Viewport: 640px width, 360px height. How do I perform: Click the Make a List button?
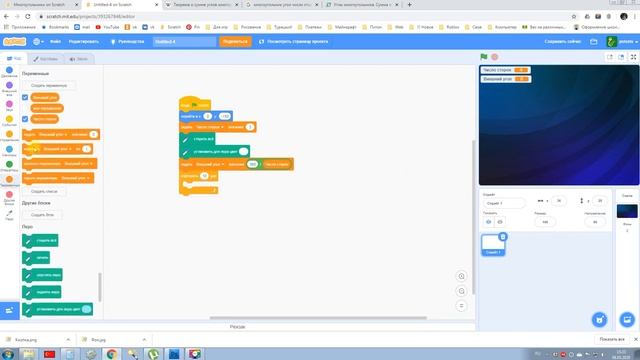44,191
